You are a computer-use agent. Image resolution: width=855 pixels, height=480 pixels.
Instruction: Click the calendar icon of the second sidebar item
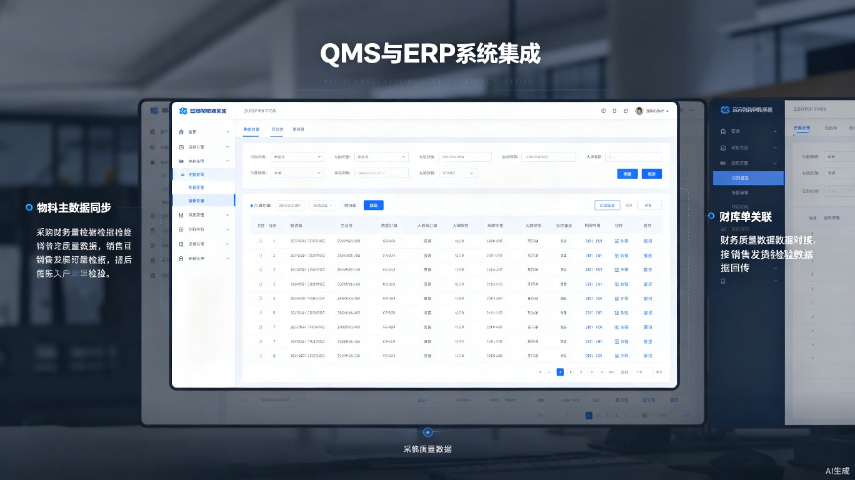tap(181, 147)
